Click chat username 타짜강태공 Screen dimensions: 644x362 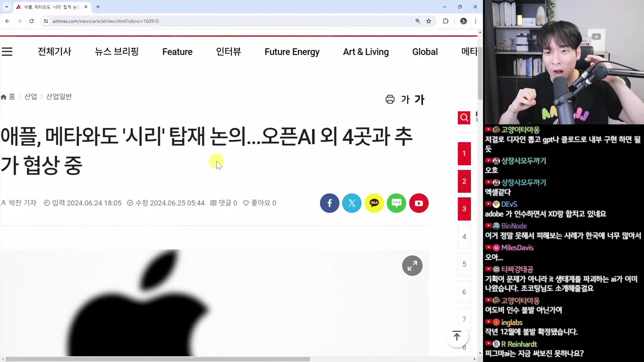coord(517,270)
